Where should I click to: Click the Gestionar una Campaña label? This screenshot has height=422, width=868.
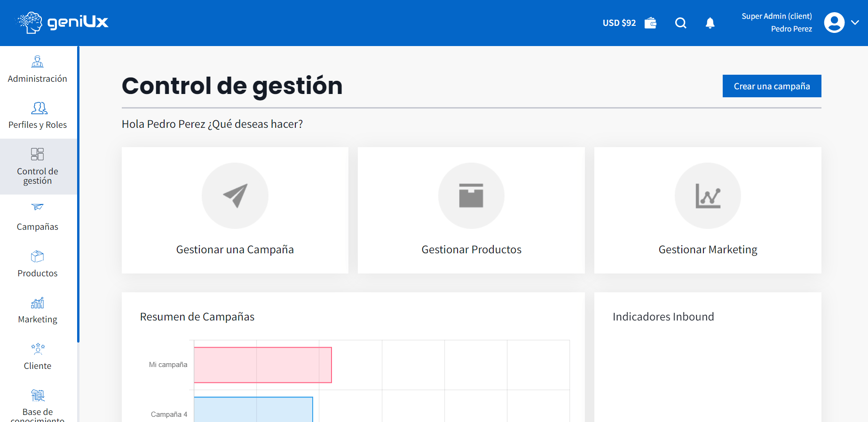pos(235,250)
